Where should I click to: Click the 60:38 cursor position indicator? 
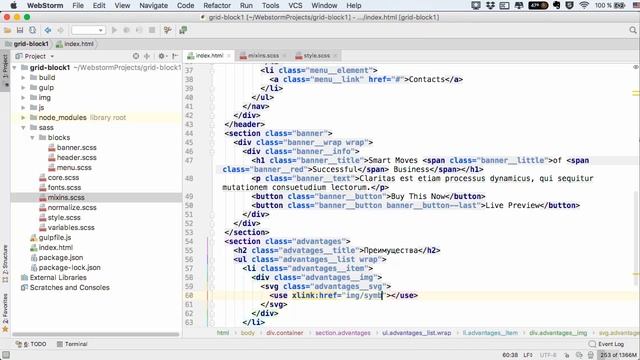(510, 355)
